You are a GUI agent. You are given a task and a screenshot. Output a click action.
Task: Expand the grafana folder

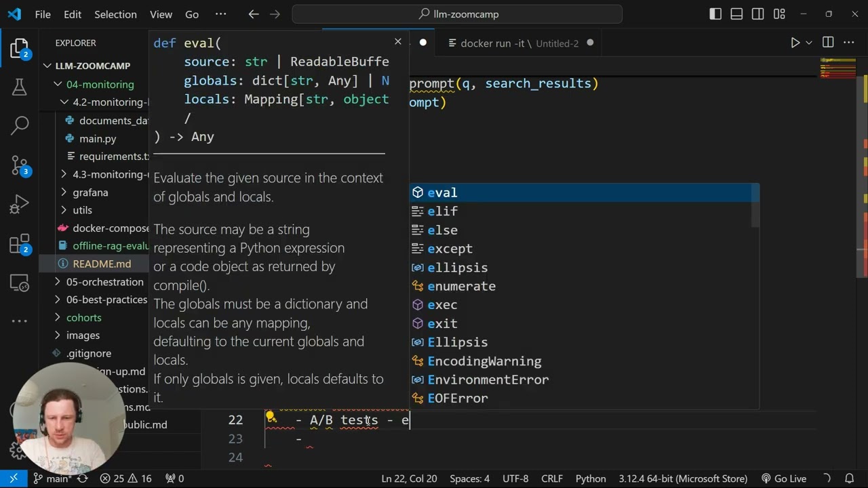(x=90, y=192)
